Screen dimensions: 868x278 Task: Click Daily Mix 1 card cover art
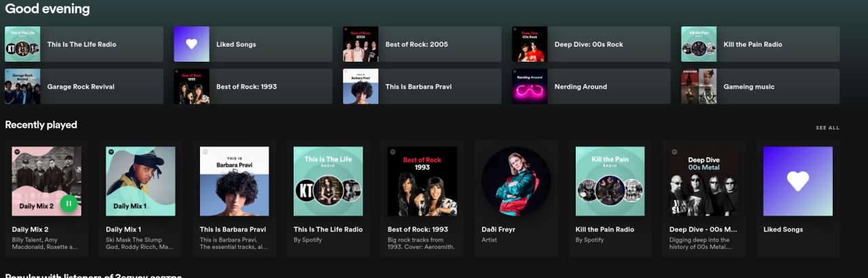pos(140,181)
